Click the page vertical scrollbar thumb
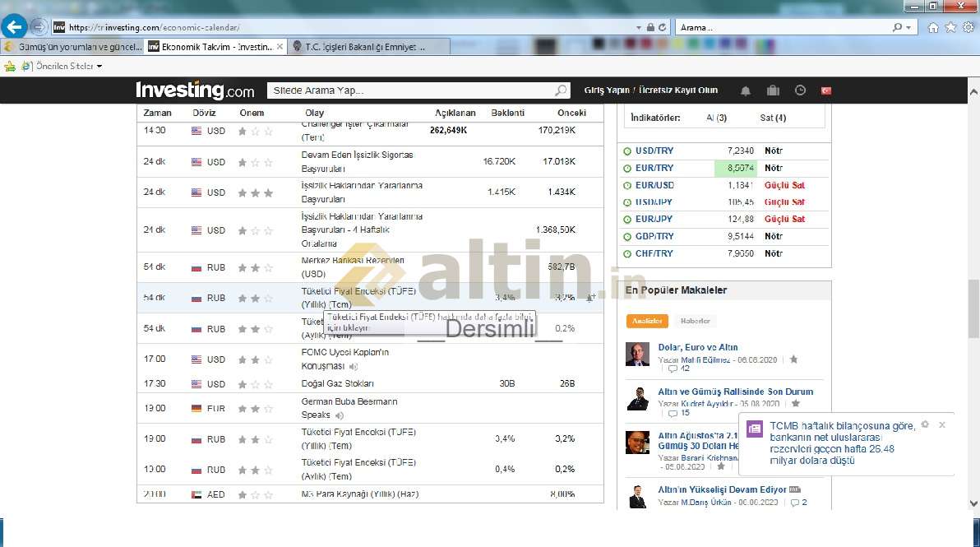The height and width of the screenshot is (547, 980). (x=973, y=308)
